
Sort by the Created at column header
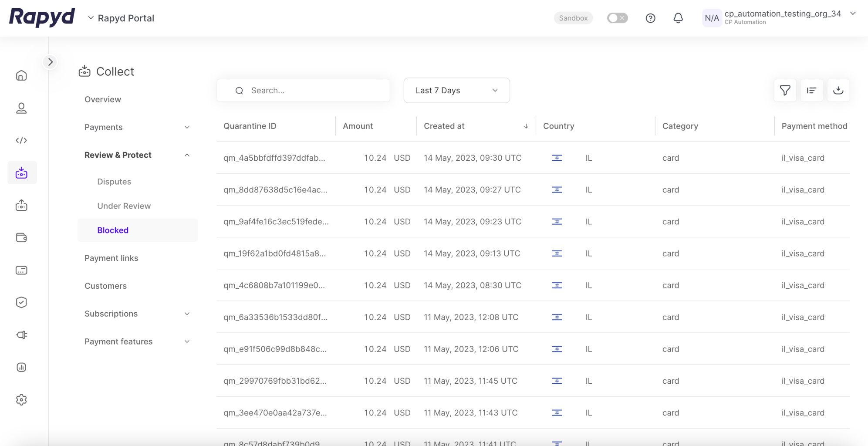pyautogui.click(x=444, y=126)
